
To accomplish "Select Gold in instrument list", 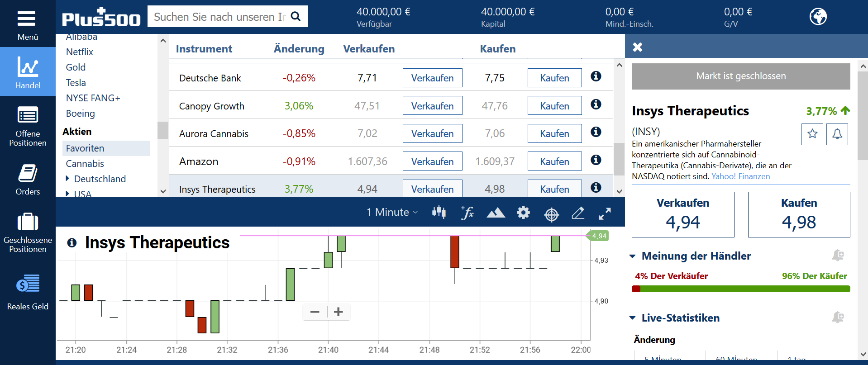I will click(76, 67).
